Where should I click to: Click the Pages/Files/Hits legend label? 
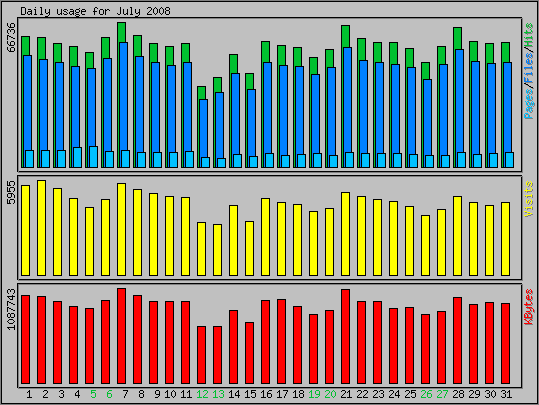tap(529, 71)
